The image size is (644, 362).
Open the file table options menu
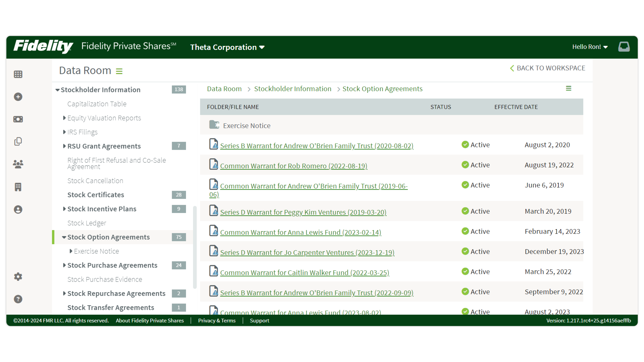569,88
